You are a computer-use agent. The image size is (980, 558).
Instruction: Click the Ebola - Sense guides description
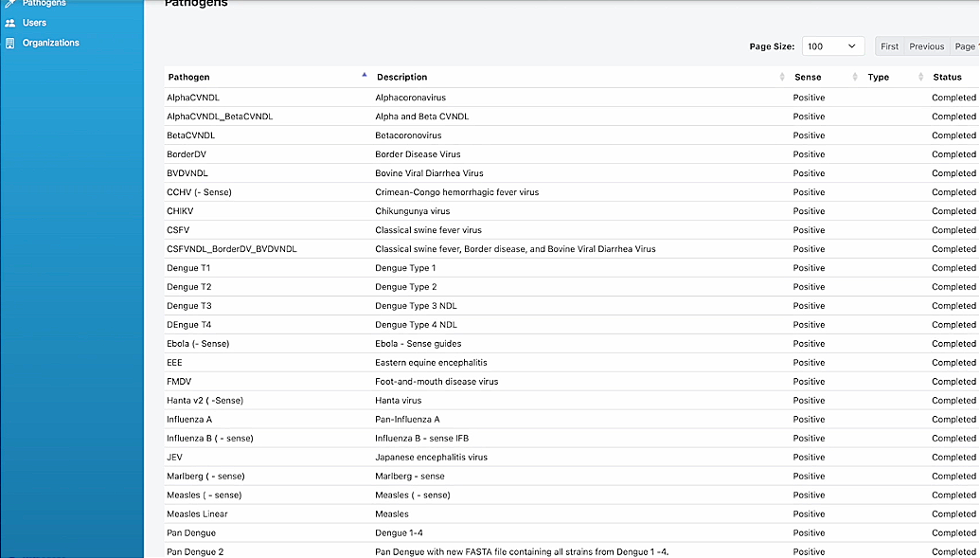point(419,344)
